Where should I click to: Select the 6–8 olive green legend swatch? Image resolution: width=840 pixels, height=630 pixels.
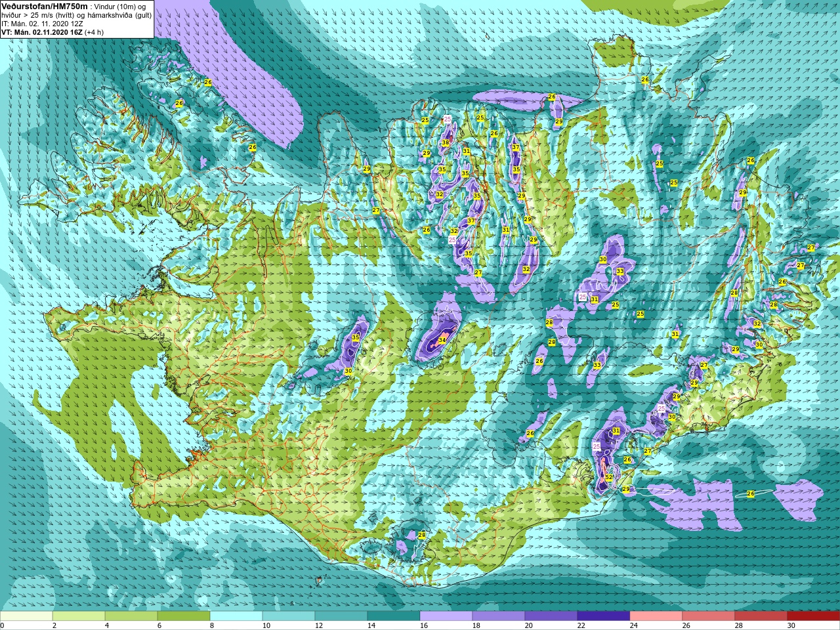tap(184, 616)
